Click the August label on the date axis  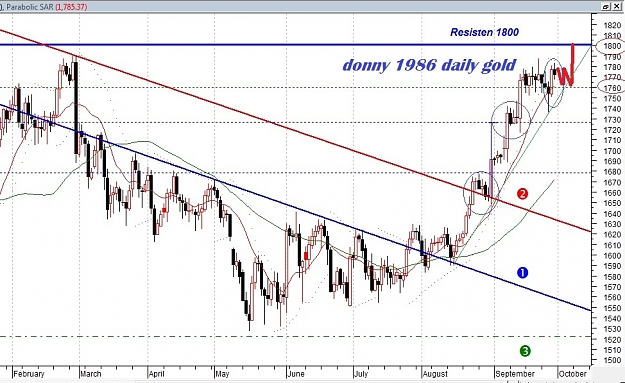[x=435, y=374]
